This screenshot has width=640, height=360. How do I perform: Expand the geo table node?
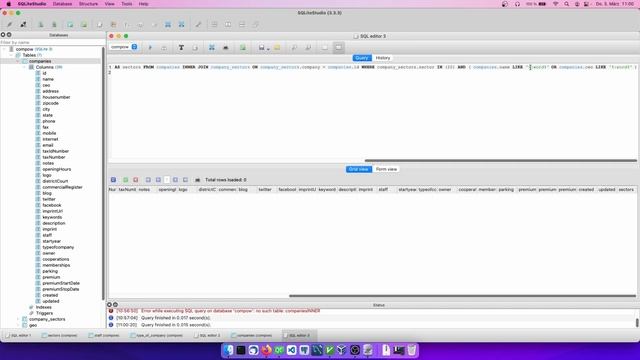(x=18, y=325)
